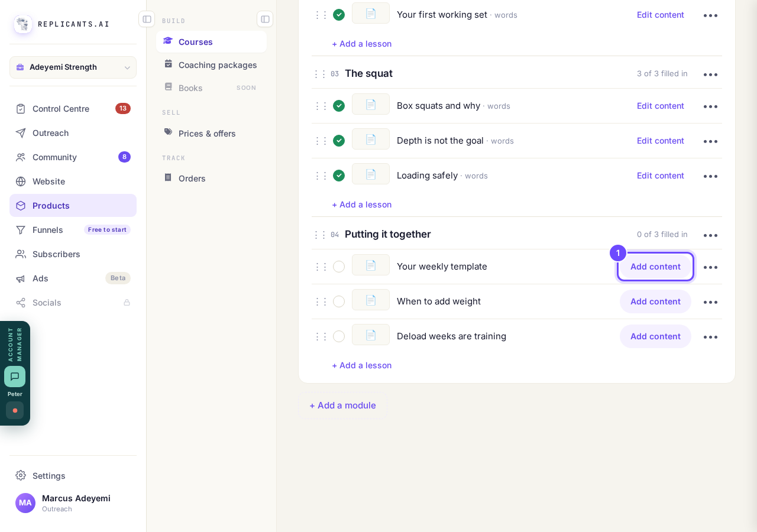This screenshot has height=532, width=757.
Task: Click drag handle beside Box squats and why
Action: click(321, 106)
